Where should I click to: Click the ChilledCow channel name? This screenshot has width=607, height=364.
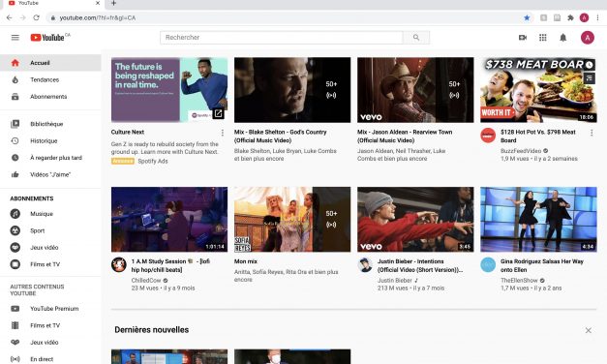(x=145, y=281)
